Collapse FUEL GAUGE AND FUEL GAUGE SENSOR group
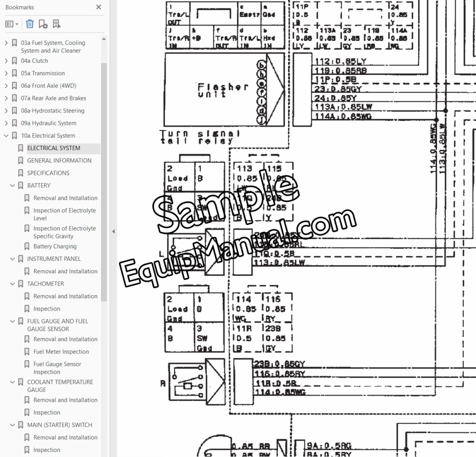 point(13,321)
